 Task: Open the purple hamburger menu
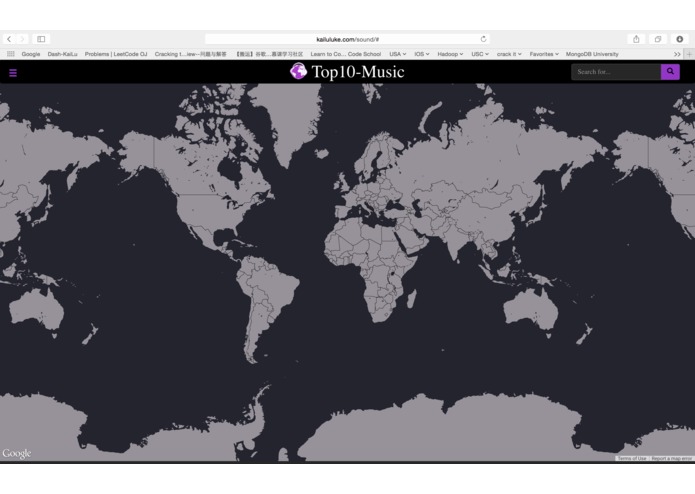(13, 73)
